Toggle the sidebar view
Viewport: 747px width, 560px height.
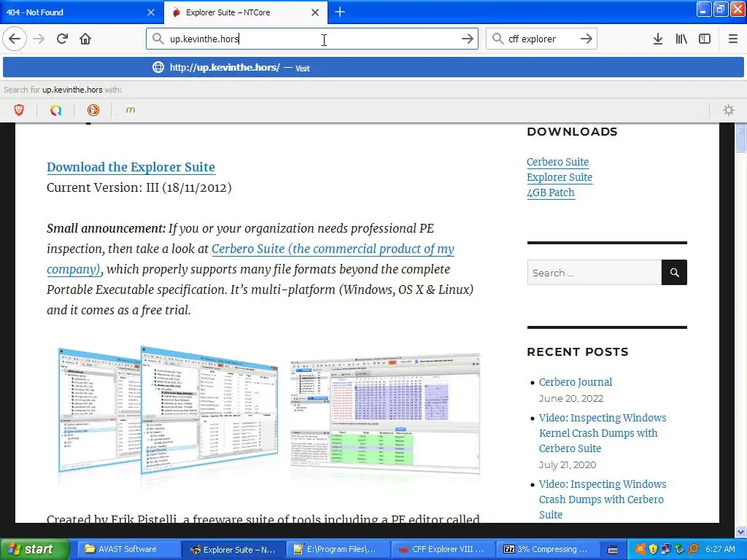pyautogui.click(x=705, y=39)
